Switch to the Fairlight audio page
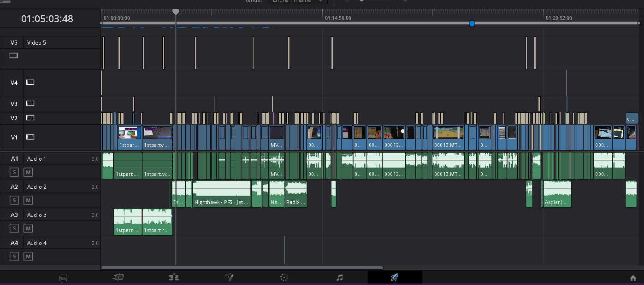Viewport: 644px width, 285px height. pyautogui.click(x=340, y=278)
